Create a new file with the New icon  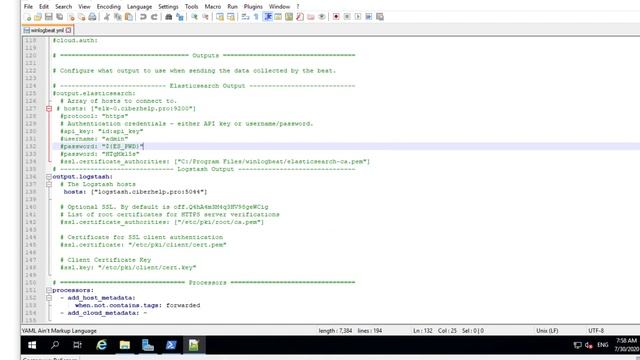(x=27, y=17)
